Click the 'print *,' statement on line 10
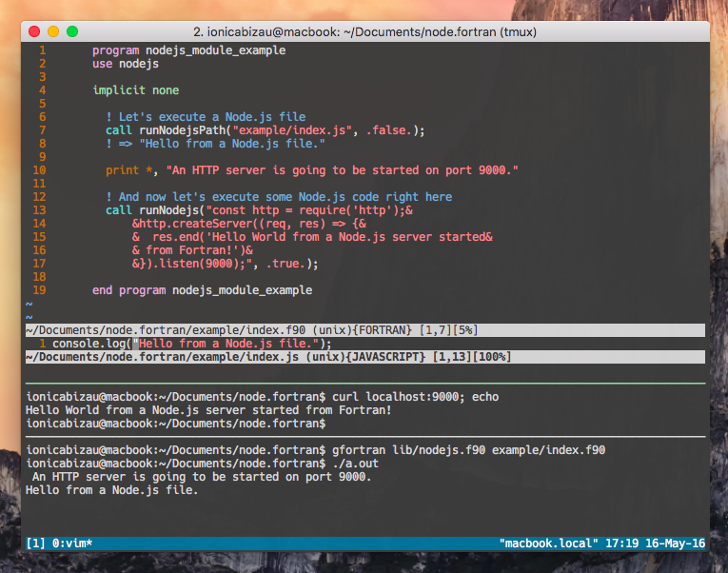 click(x=132, y=170)
